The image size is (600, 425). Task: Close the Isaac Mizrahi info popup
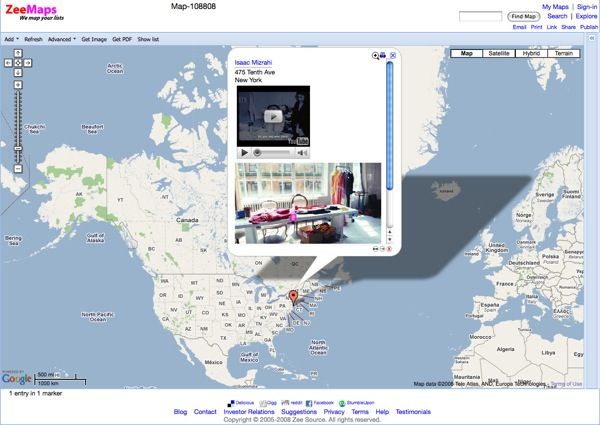(393, 55)
